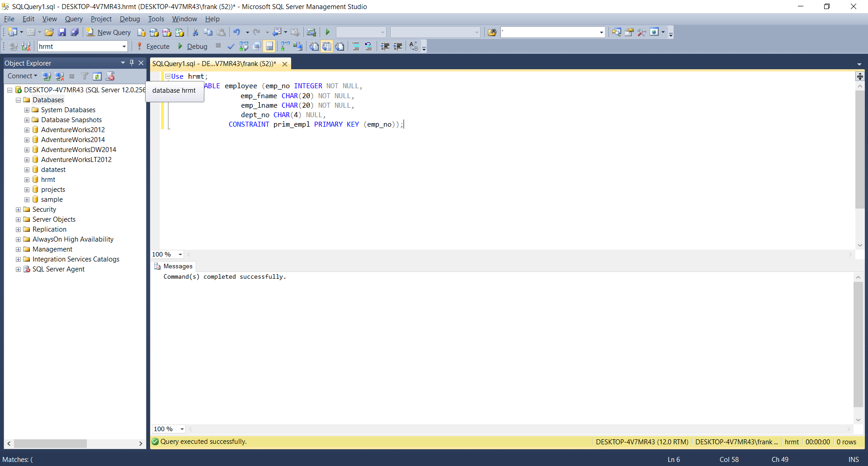Open the hrmt database selector dropdown
868x466 pixels.
pyautogui.click(x=124, y=46)
